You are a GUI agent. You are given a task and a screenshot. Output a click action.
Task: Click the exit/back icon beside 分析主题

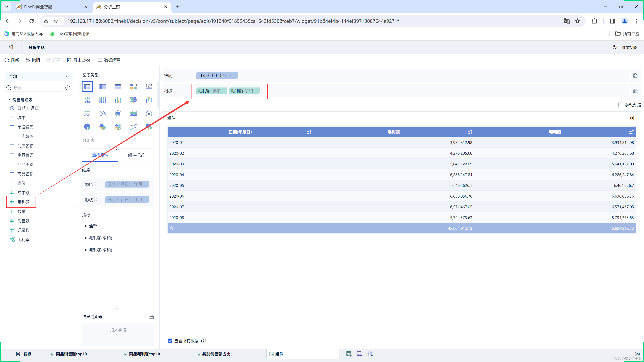(x=11, y=47)
